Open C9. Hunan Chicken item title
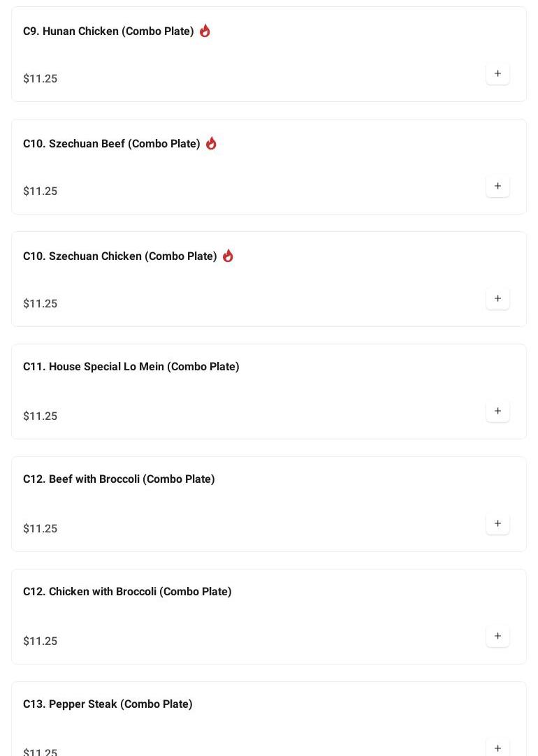The width and height of the screenshot is (538, 756). (x=108, y=31)
